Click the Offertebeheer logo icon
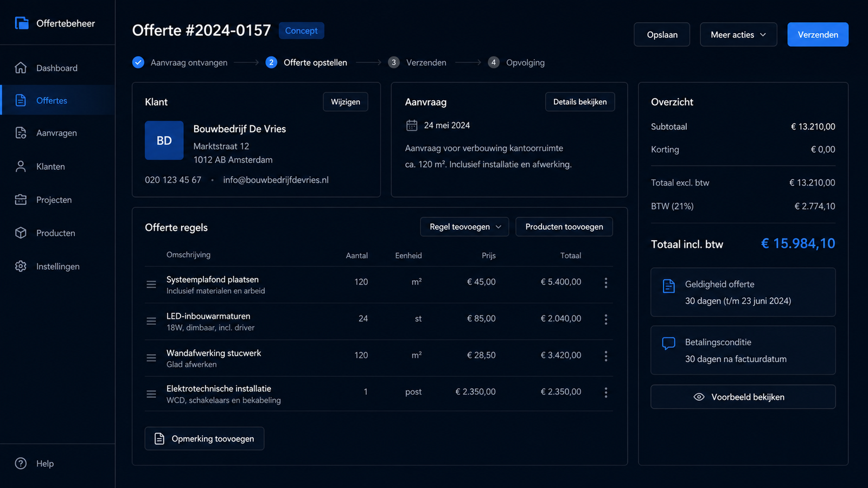The width and height of the screenshot is (868, 488). point(22,23)
